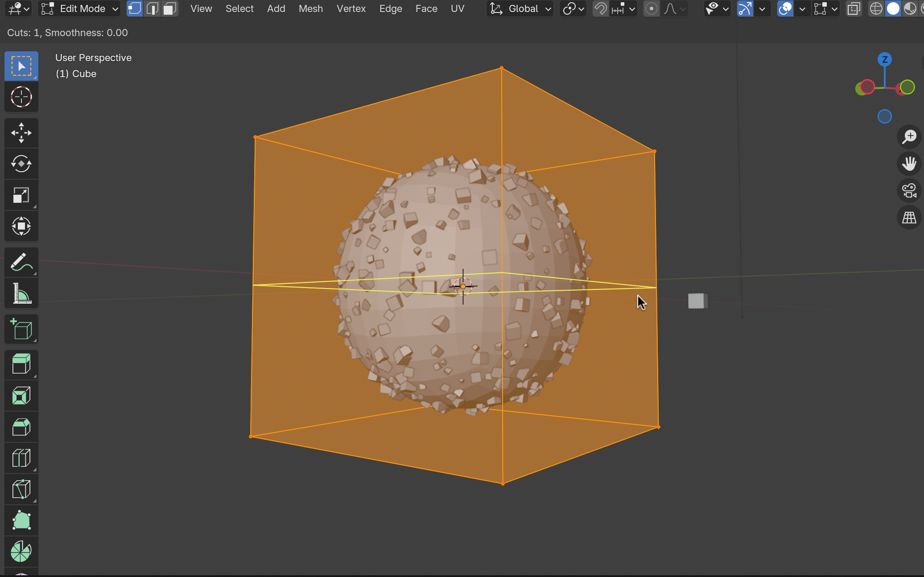Switch to orthographic grid view button

coord(909,218)
